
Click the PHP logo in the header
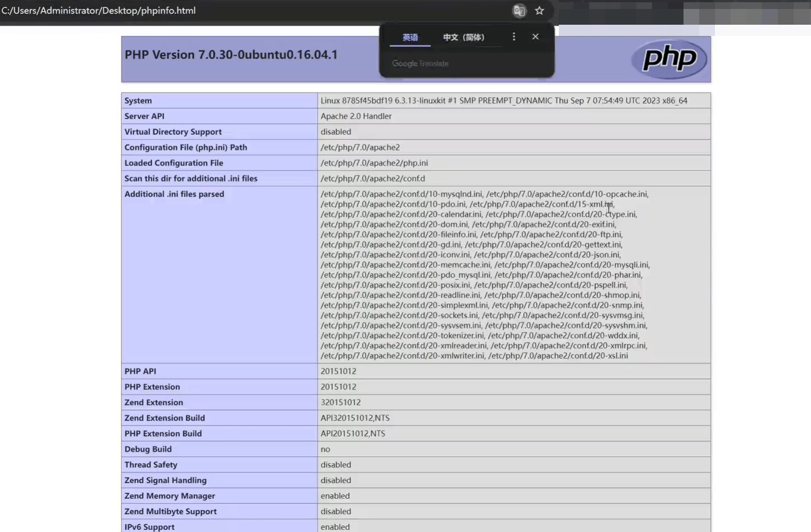[x=669, y=58]
